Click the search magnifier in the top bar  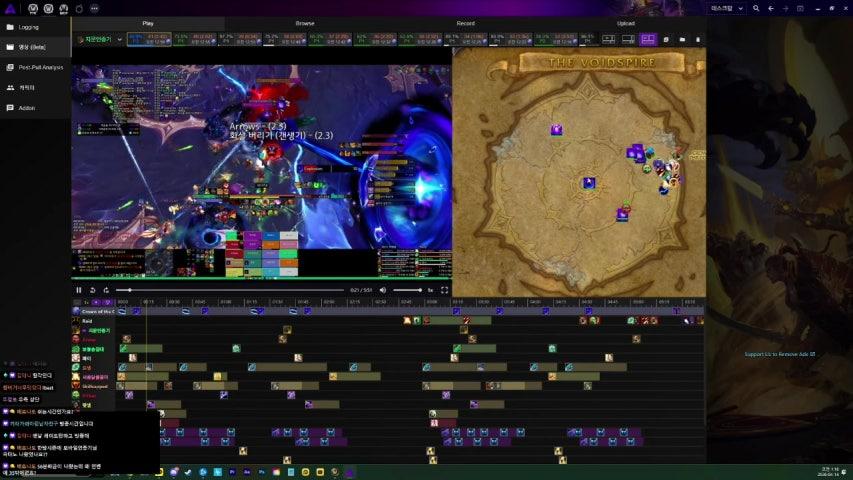click(756, 8)
